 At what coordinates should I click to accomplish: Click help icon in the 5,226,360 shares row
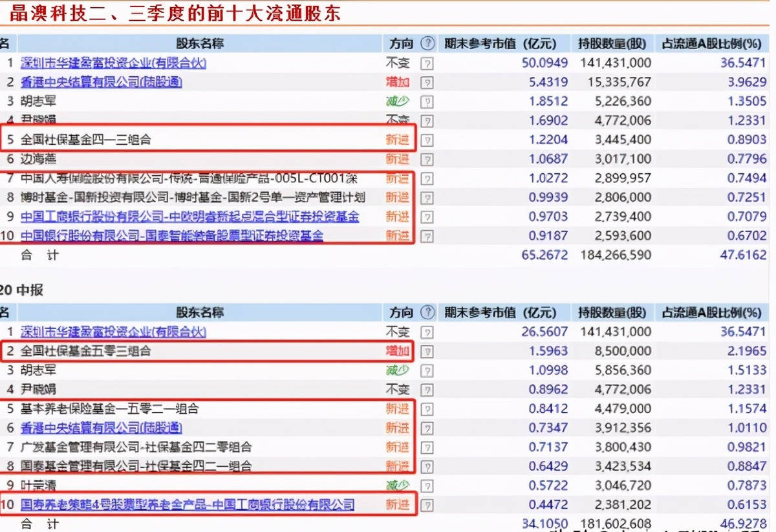[x=427, y=101]
